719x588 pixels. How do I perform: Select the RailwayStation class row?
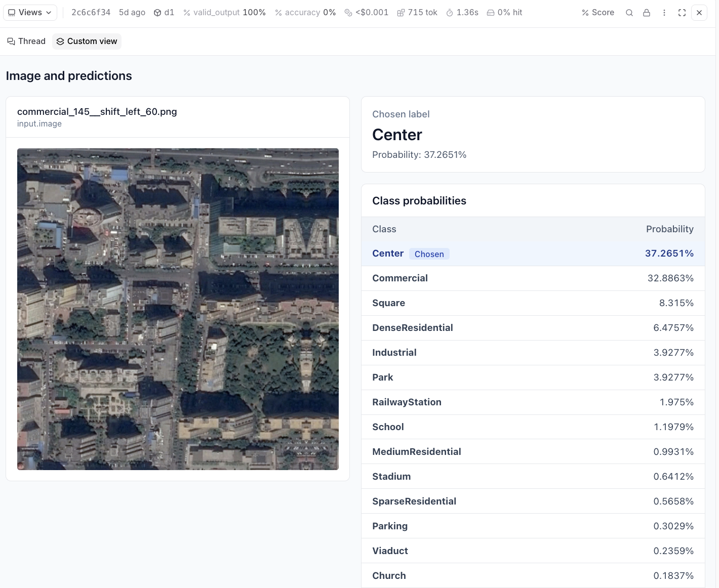533,402
